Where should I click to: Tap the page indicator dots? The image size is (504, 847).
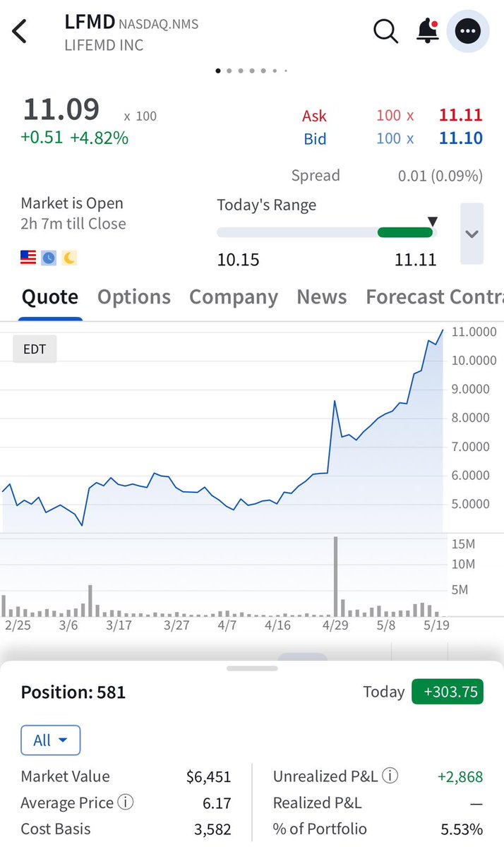251,71
